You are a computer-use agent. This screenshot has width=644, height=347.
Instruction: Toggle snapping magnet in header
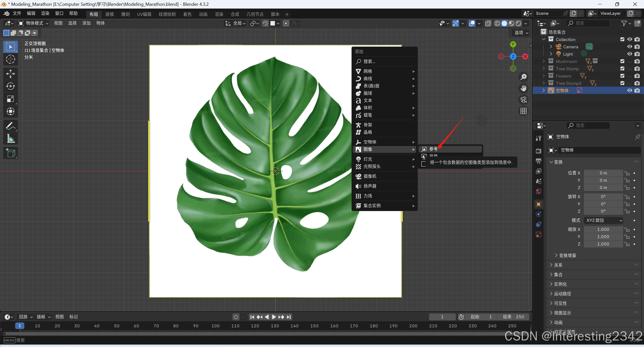265,23
